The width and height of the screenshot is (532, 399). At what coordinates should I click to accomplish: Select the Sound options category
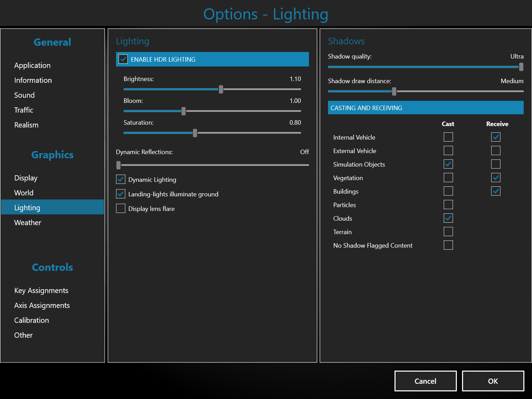[x=24, y=95]
